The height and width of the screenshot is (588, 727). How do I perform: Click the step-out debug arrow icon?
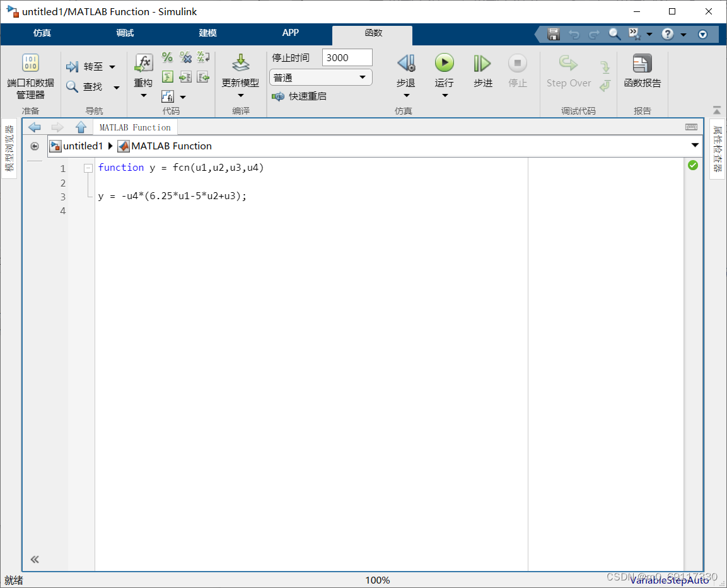pos(605,86)
